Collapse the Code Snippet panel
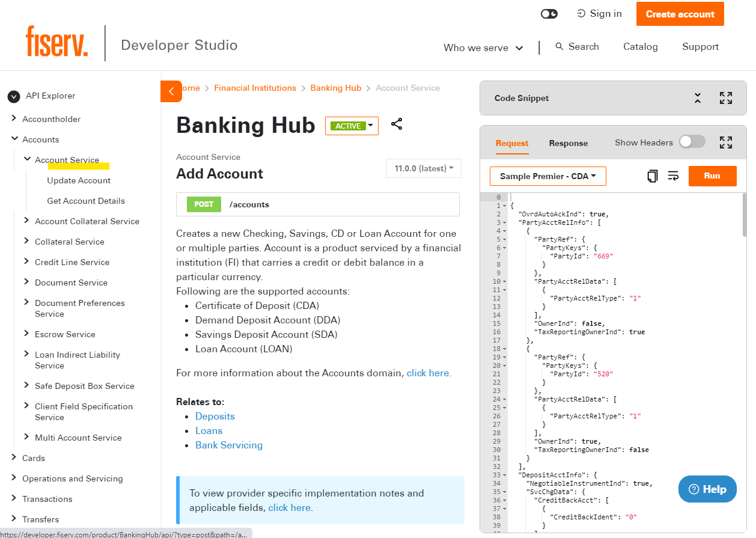Image resolution: width=756 pixels, height=538 pixels. [698, 98]
